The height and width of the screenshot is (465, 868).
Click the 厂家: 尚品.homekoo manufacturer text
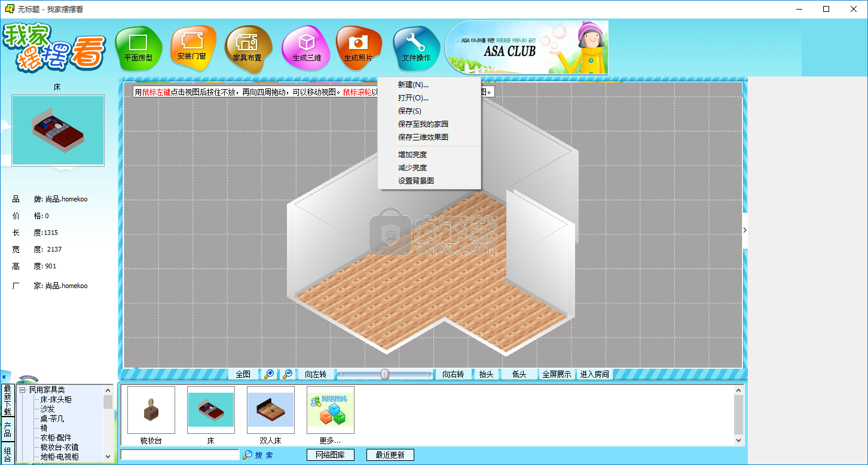[50, 286]
